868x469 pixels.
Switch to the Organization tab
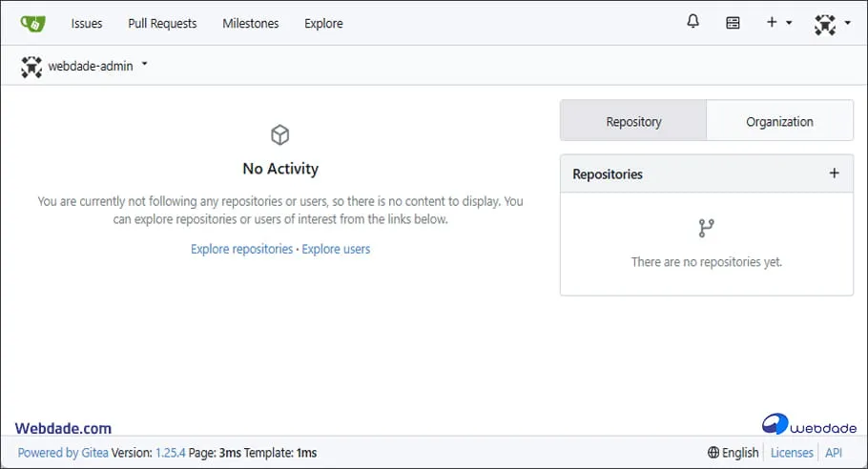779,121
